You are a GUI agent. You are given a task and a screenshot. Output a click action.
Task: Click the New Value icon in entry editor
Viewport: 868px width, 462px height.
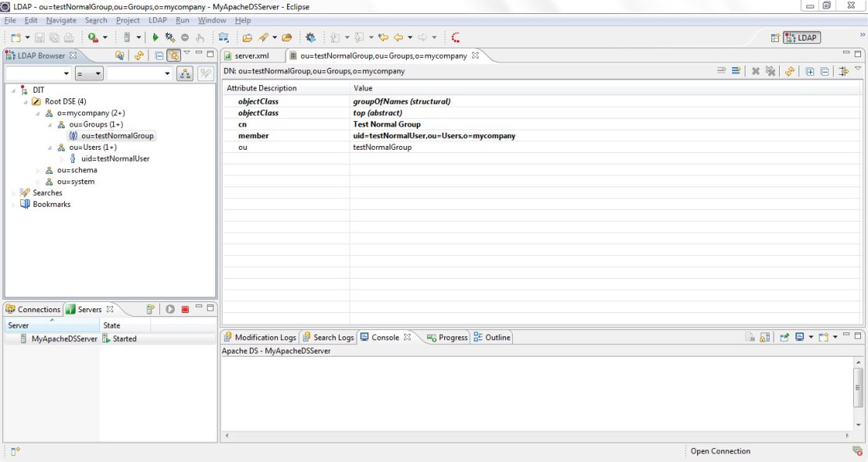tap(721, 71)
